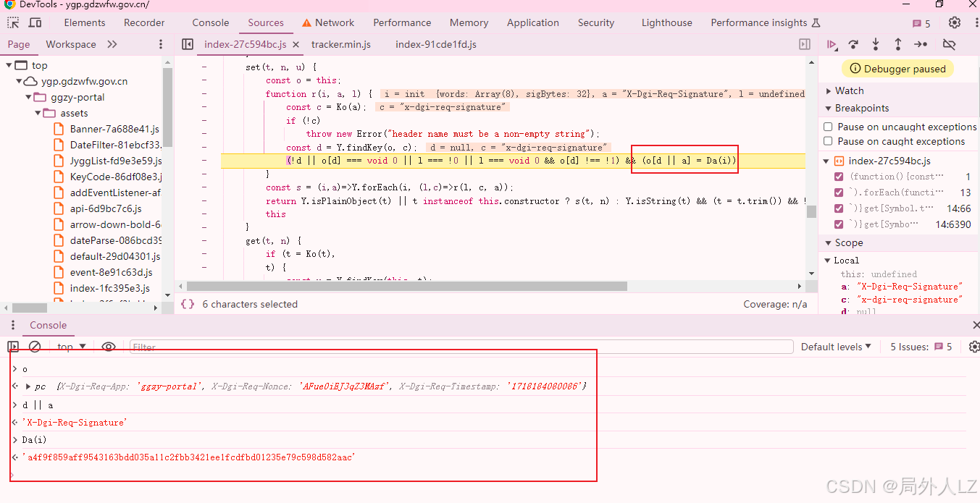The width and height of the screenshot is (980, 503).
Task: Uncheck breakpoint at line 13
Action: tap(839, 193)
